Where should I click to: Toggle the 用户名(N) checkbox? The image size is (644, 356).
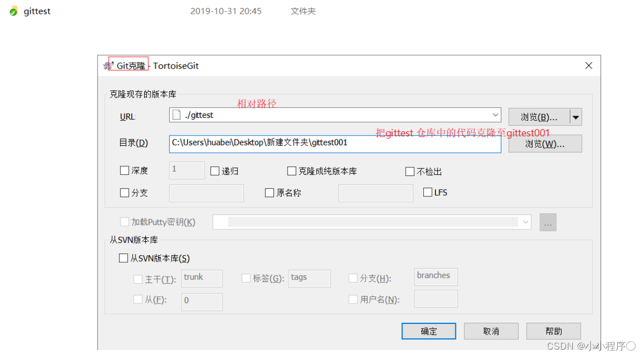click(x=353, y=300)
